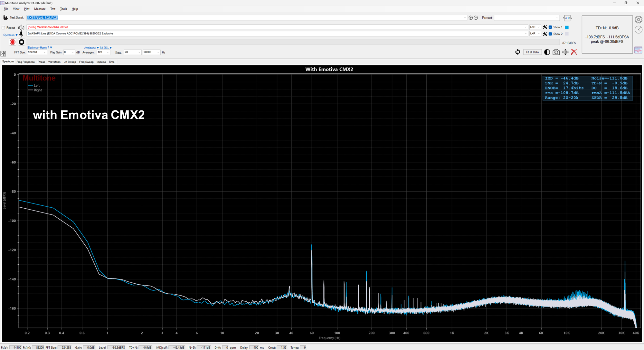Screen dimensions: 644x350
Task: Open the Averages dropdown
Action: [108, 52]
